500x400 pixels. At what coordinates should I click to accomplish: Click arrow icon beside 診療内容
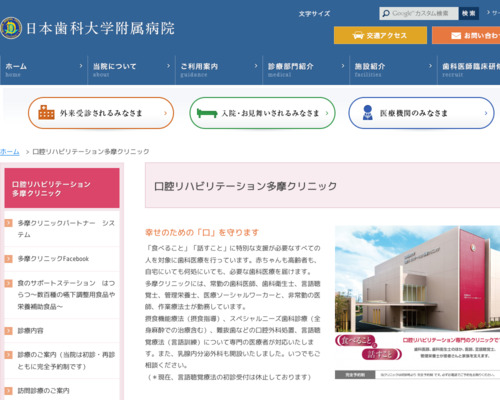pos(8,331)
